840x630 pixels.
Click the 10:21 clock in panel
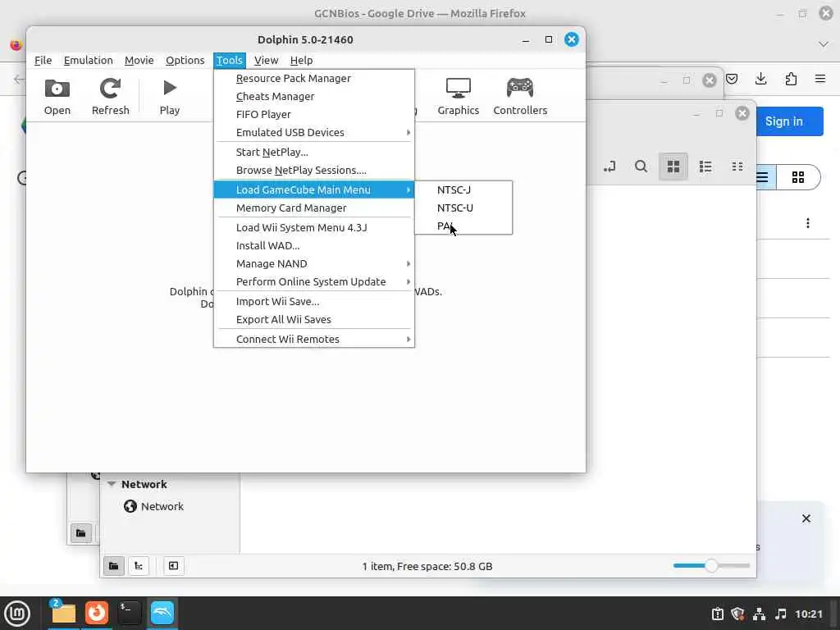click(809, 614)
